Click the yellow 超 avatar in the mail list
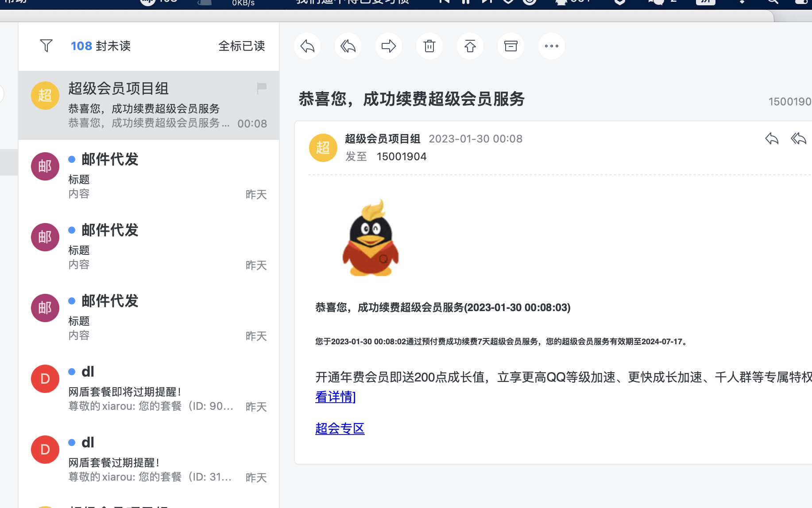 click(x=45, y=96)
